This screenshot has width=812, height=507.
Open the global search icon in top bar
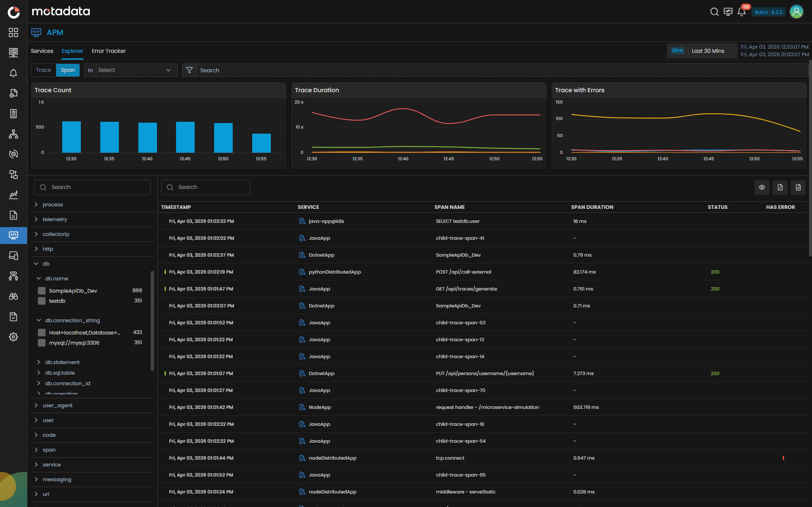pyautogui.click(x=714, y=12)
